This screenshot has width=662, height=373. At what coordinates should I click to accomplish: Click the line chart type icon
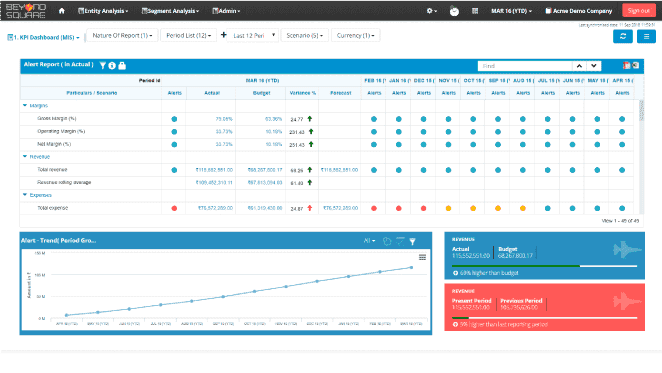400,241
